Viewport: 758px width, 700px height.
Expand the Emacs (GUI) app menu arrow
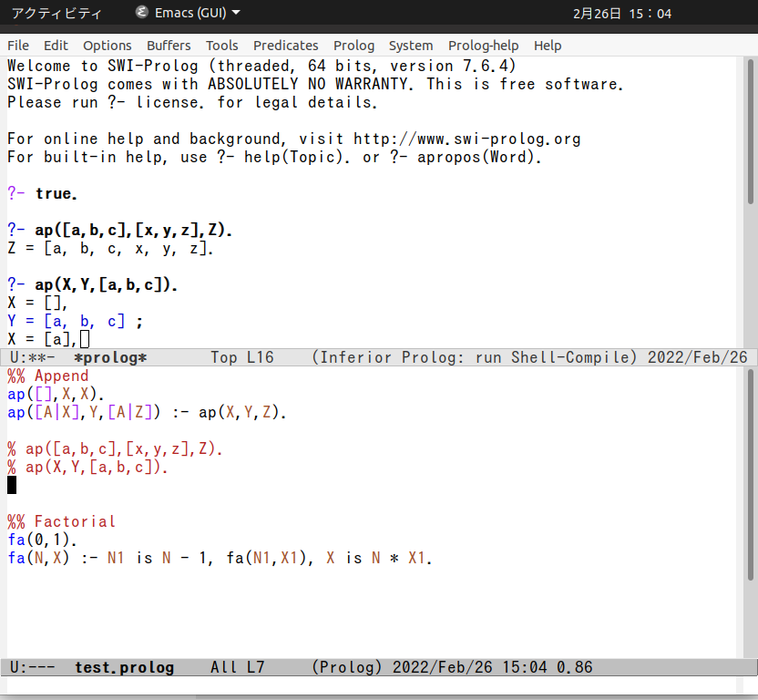coord(236,13)
